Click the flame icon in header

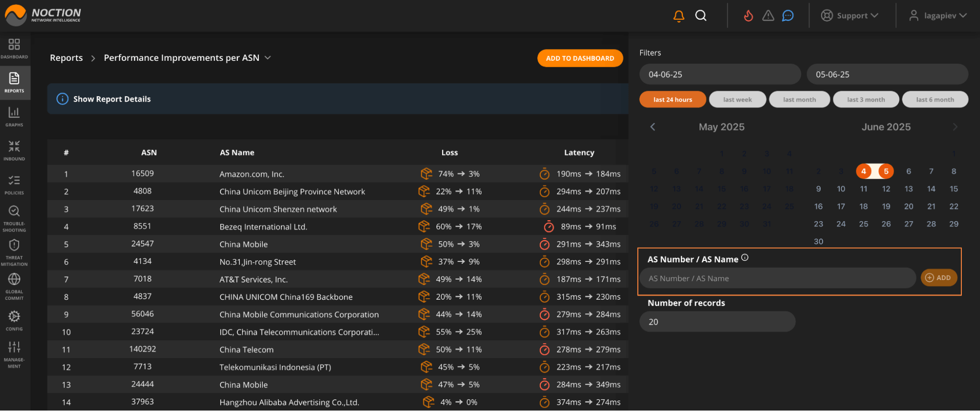click(x=748, y=16)
